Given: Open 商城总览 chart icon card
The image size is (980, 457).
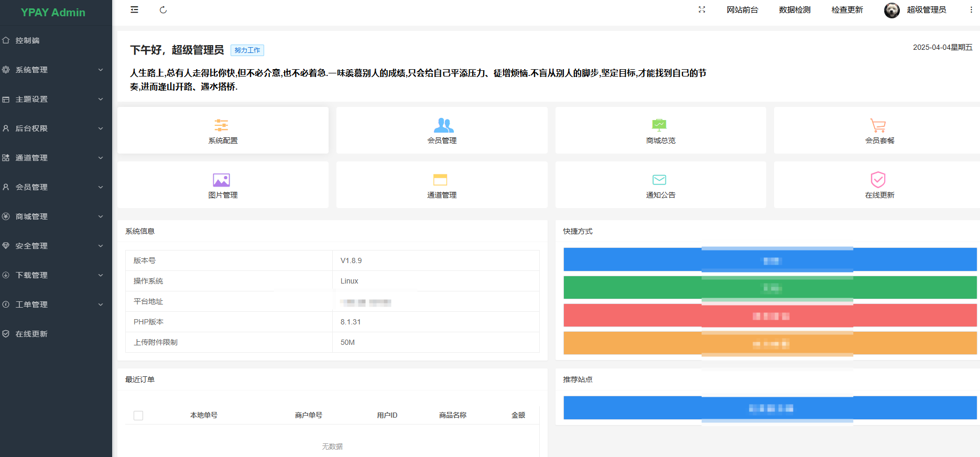Looking at the screenshot, I should point(660,130).
